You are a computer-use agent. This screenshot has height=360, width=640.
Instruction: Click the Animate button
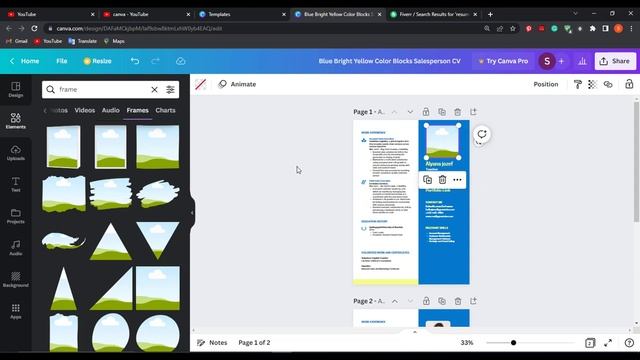tap(237, 84)
